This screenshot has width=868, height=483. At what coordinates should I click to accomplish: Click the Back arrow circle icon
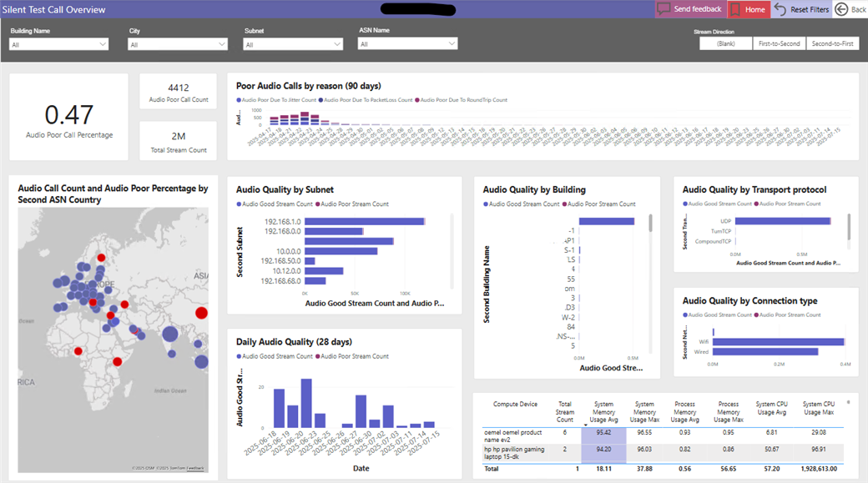(x=840, y=9)
